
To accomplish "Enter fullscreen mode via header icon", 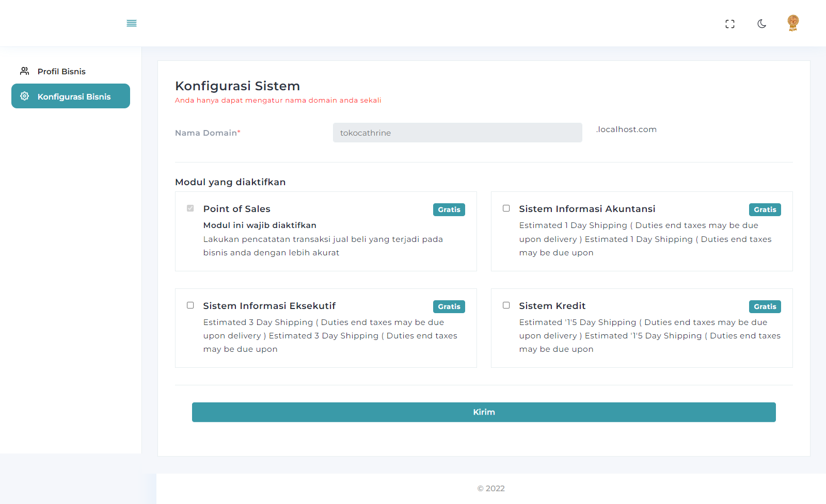I will (x=729, y=24).
